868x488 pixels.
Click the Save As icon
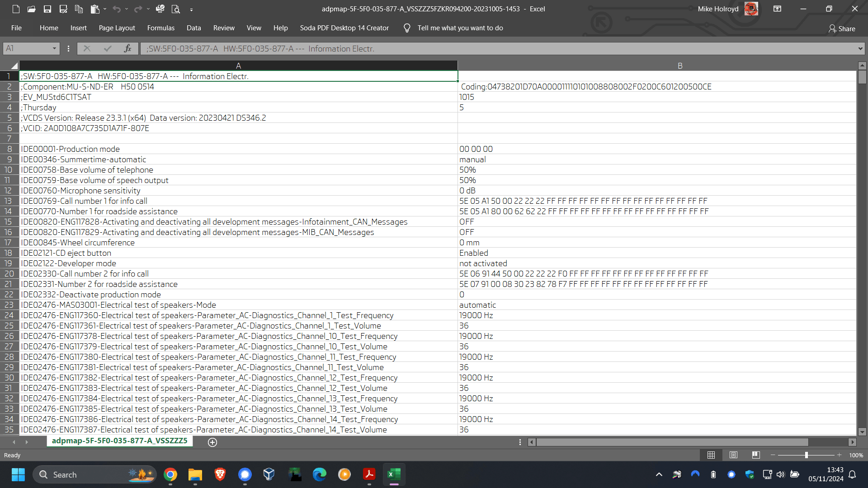click(63, 9)
